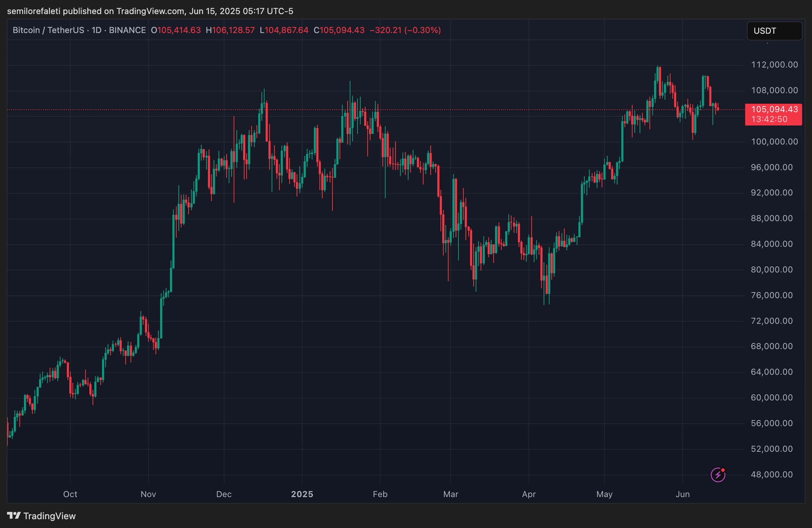Click the BINANCE exchange label

point(127,30)
